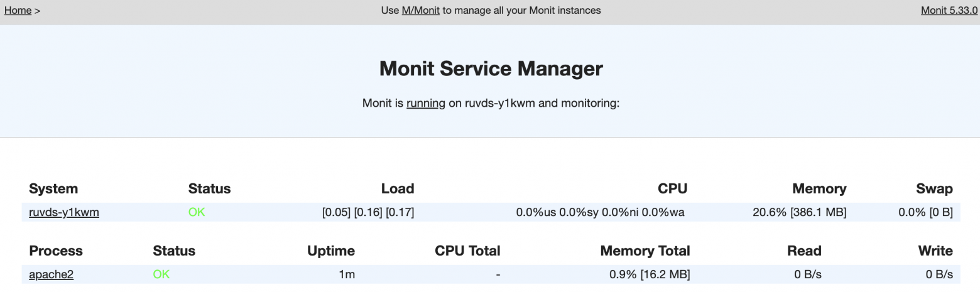Screen dimensions: 980x292
Task: Click the system load averages value
Action: [x=367, y=212]
